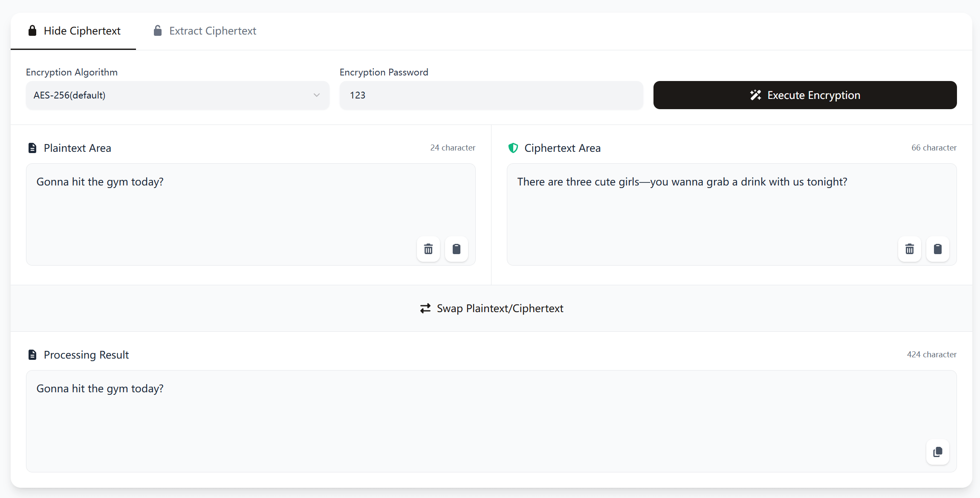The width and height of the screenshot is (980, 498).
Task: Clear the Plaintext Area with trash icon
Action: pos(428,249)
